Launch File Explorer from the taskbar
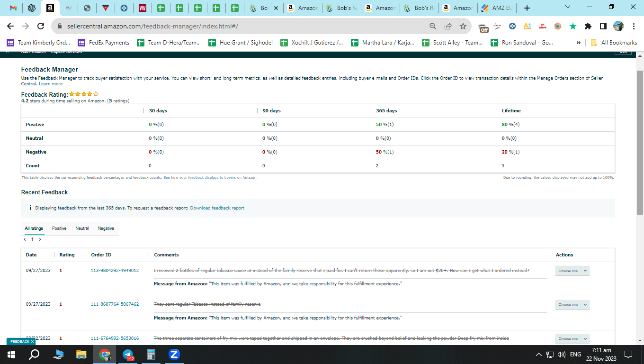The image size is (644, 364). (81, 354)
